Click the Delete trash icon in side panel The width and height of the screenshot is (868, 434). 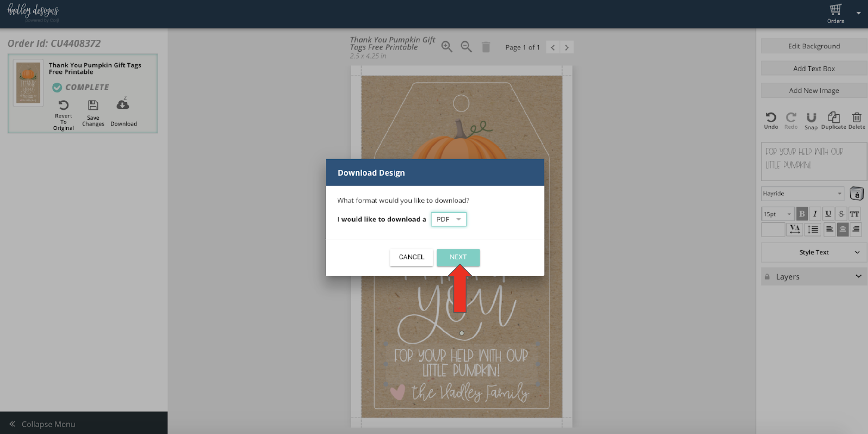(x=856, y=118)
